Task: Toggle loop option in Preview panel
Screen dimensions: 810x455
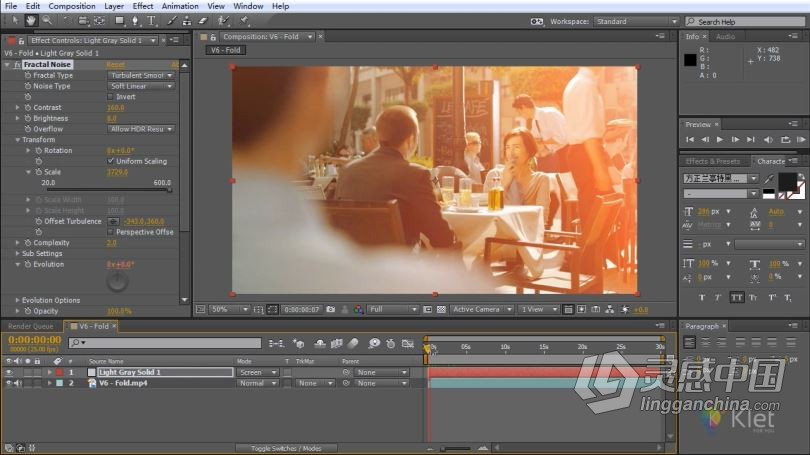Action: (785, 139)
